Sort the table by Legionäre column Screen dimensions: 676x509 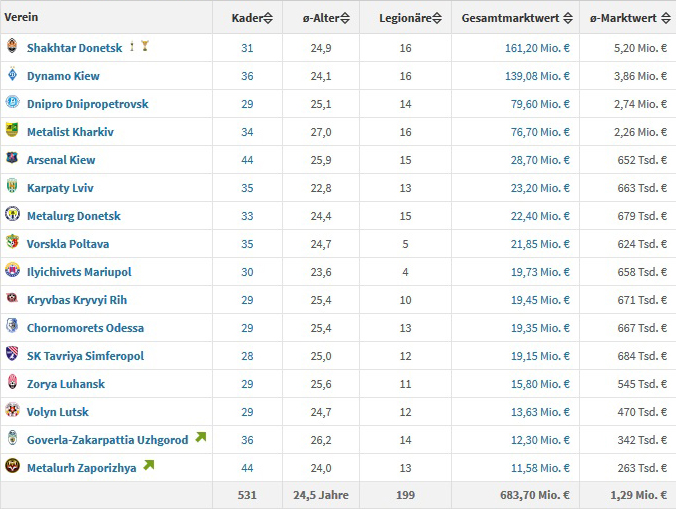coord(407,18)
